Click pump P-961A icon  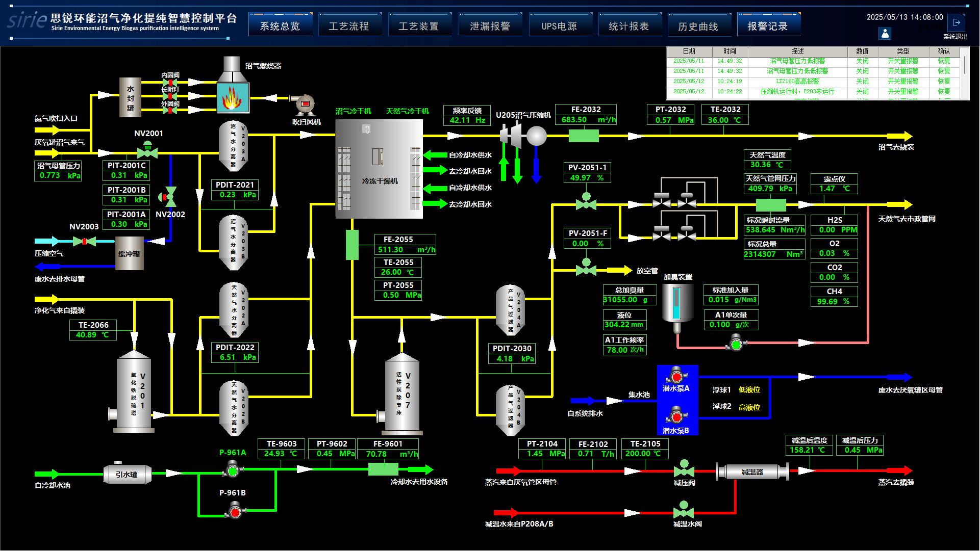pyautogui.click(x=233, y=470)
